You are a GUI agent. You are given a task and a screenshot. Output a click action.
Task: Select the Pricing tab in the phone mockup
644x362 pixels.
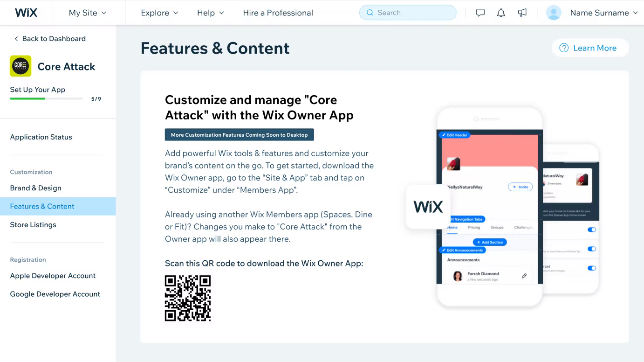[474, 227]
